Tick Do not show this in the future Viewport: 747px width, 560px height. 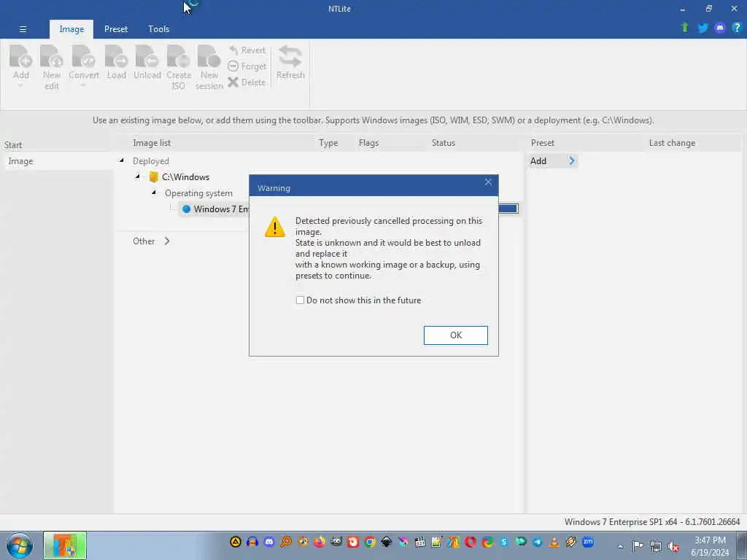point(300,300)
